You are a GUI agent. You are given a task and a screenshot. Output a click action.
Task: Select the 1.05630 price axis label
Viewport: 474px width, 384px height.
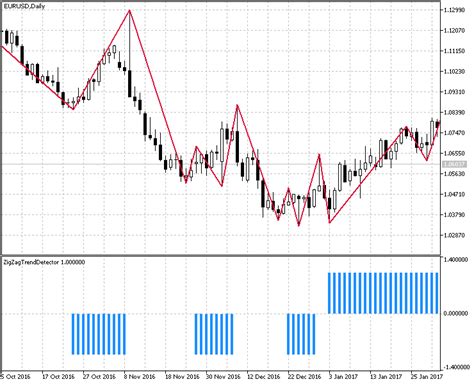[455, 174]
